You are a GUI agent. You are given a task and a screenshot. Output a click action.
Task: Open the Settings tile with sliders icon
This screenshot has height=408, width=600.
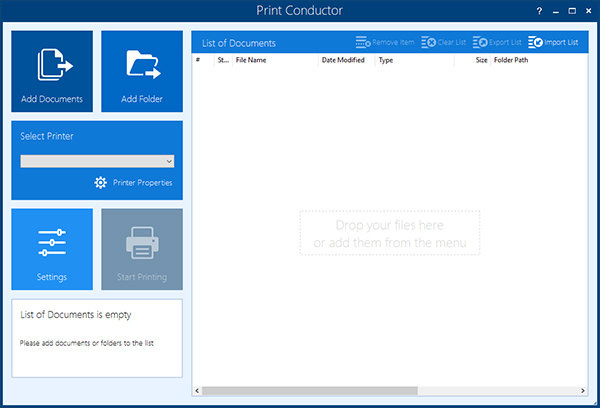coord(52,249)
